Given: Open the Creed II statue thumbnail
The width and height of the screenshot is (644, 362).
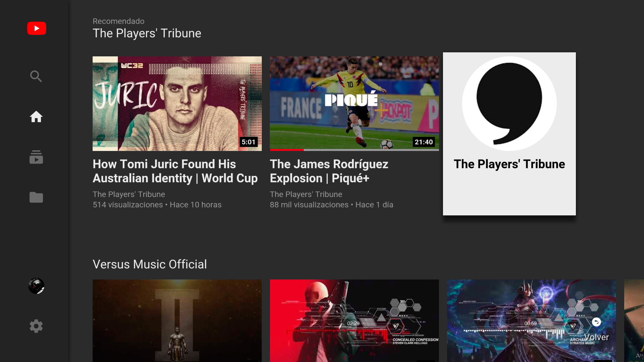Looking at the screenshot, I should [177, 321].
